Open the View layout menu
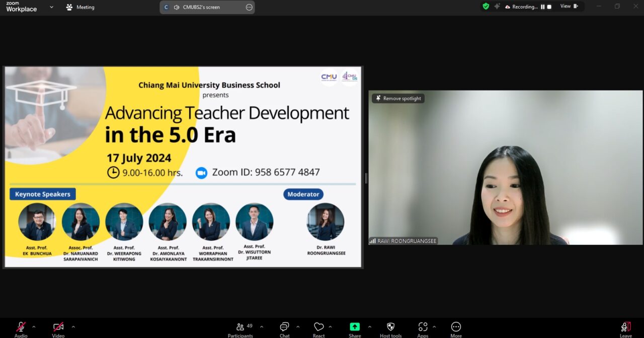644x338 pixels. tap(569, 7)
